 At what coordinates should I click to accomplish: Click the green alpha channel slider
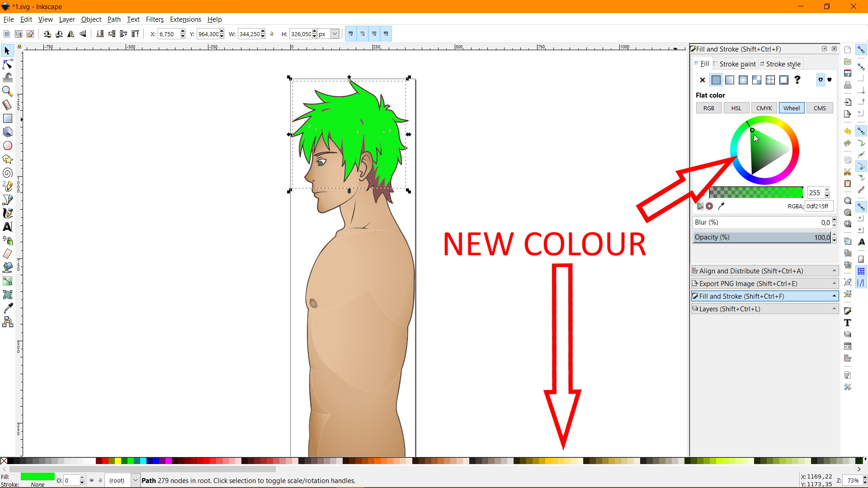pos(756,193)
